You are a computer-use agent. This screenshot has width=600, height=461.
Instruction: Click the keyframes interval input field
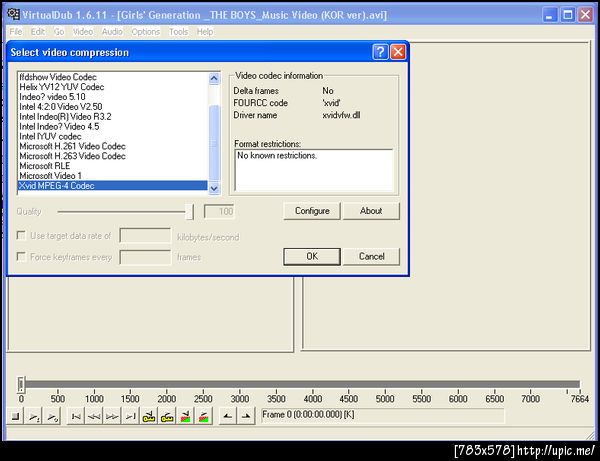point(145,257)
